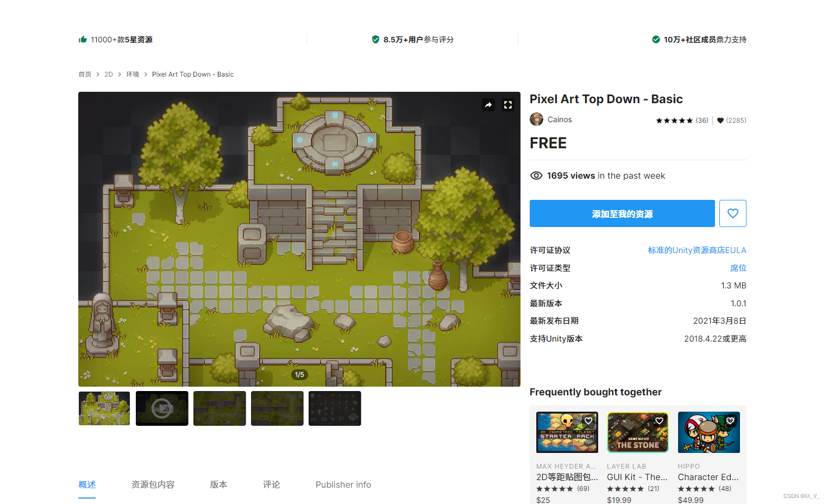The image size is (828, 504).
Task: Favorite the GUI Kit The Stone asset
Action: (x=659, y=421)
